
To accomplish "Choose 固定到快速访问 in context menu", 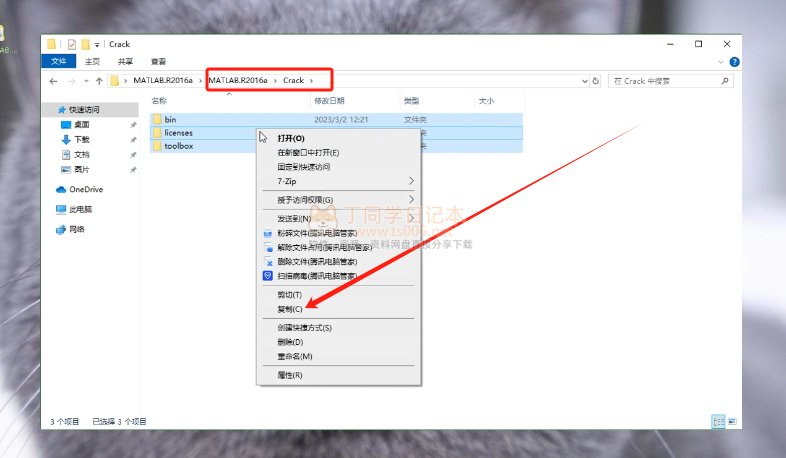I will pos(339,167).
